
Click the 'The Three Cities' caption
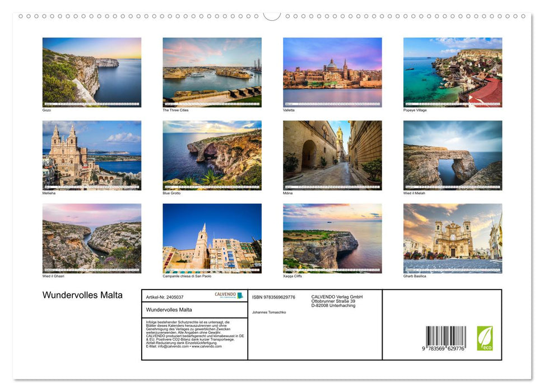pyautogui.click(x=175, y=110)
